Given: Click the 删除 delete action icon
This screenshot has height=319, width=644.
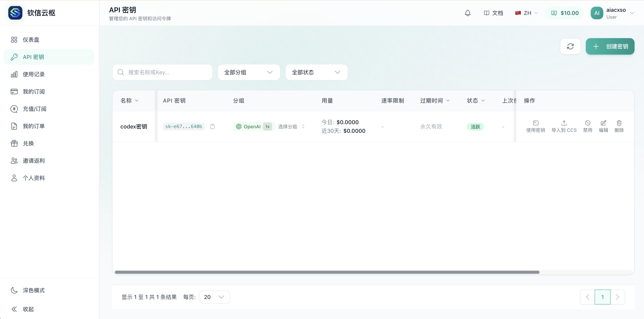Looking at the screenshot, I should [x=619, y=126].
